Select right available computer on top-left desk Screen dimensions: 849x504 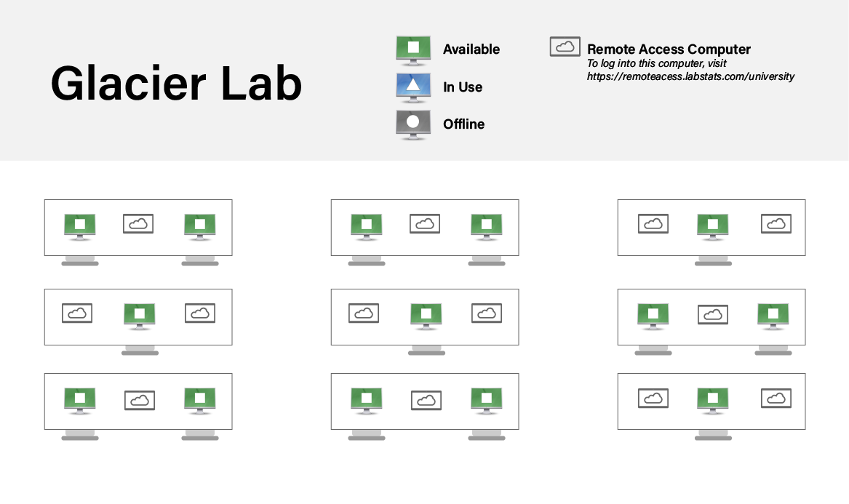[x=200, y=227]
